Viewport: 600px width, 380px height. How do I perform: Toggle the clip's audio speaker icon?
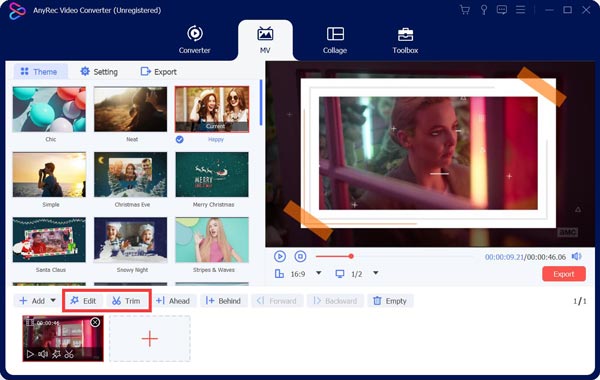pos(43,354)
